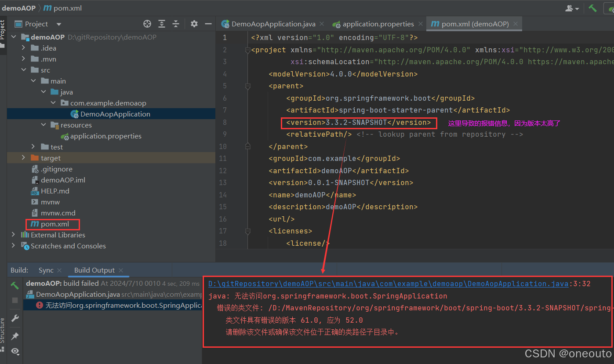This screenshot has width=614, height=364.
Task: Collapse the demoAOP project root node
Action: 13,37
